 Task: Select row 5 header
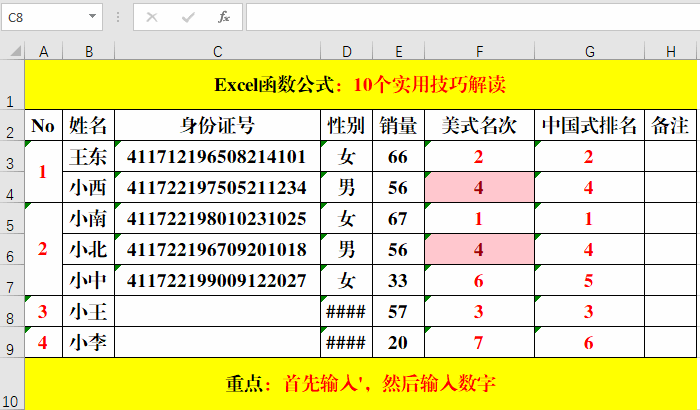(x=12, y=218)
